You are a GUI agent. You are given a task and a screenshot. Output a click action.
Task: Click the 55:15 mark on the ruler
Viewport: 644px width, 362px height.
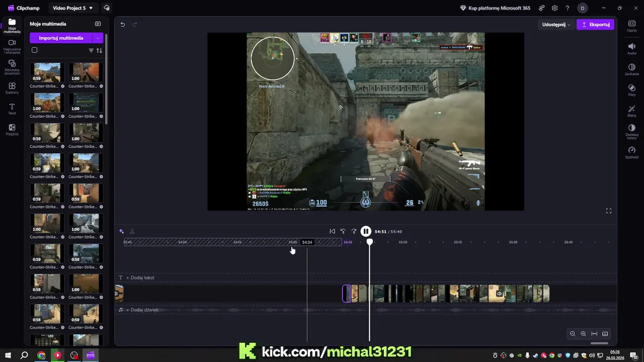pyautogui.click(x=458, y=242)
